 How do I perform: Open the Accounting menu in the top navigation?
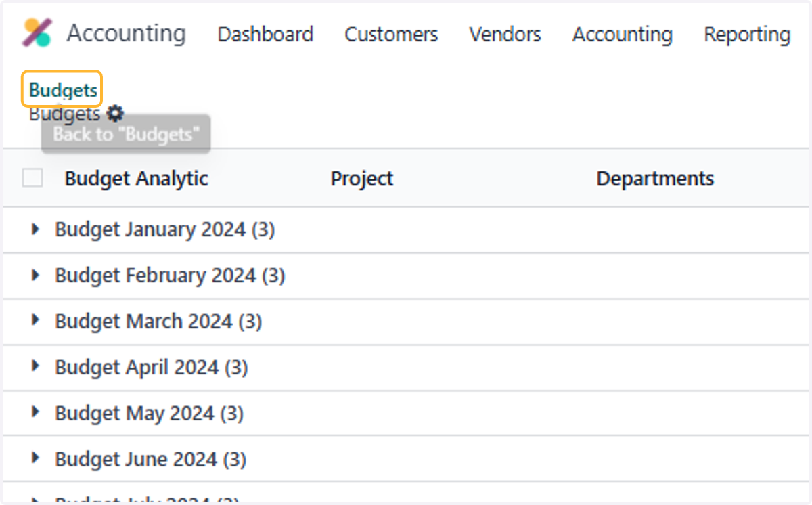click(x=623, y=34)
